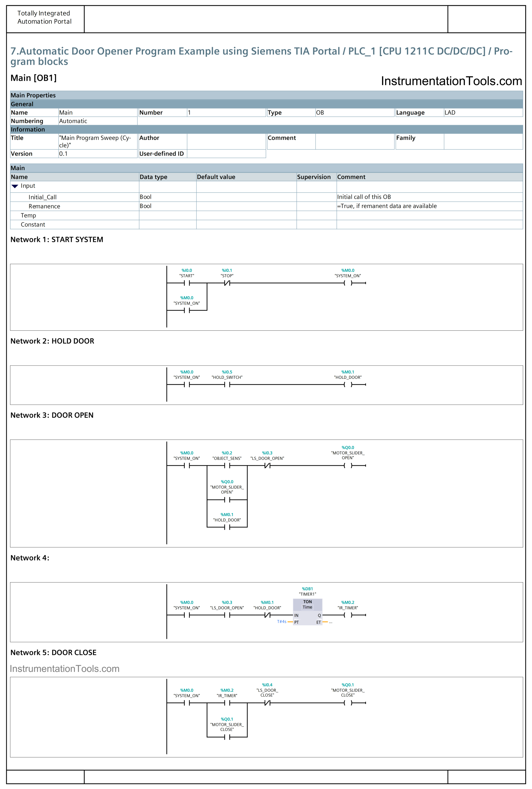Click the Name value "Main" in General

coord(66,112)
